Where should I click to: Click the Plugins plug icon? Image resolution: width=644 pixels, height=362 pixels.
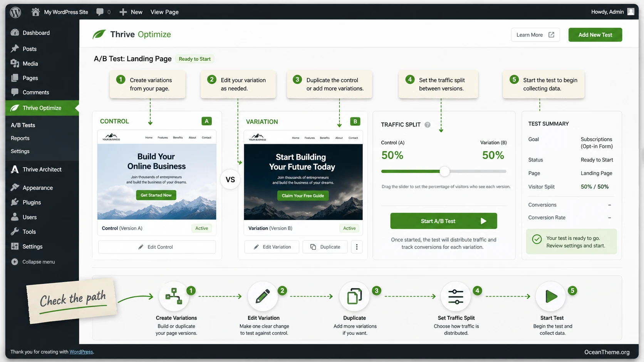pyautogui.click(x=15, y=202)
